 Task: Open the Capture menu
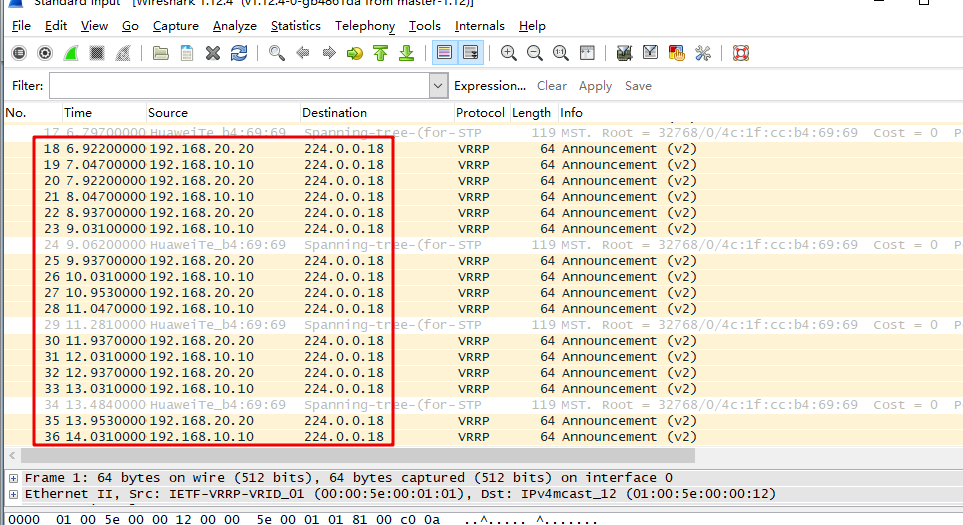[176, 26]
